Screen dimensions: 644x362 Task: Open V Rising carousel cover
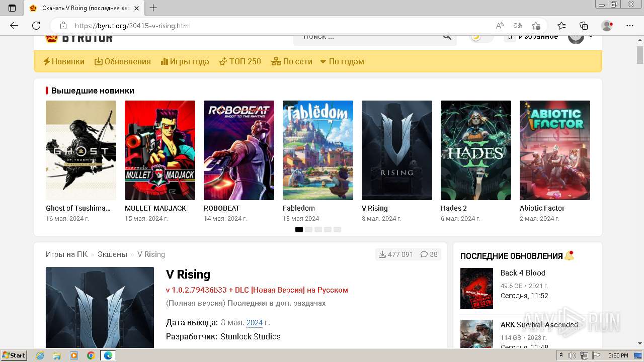click(x=397, y=150)
